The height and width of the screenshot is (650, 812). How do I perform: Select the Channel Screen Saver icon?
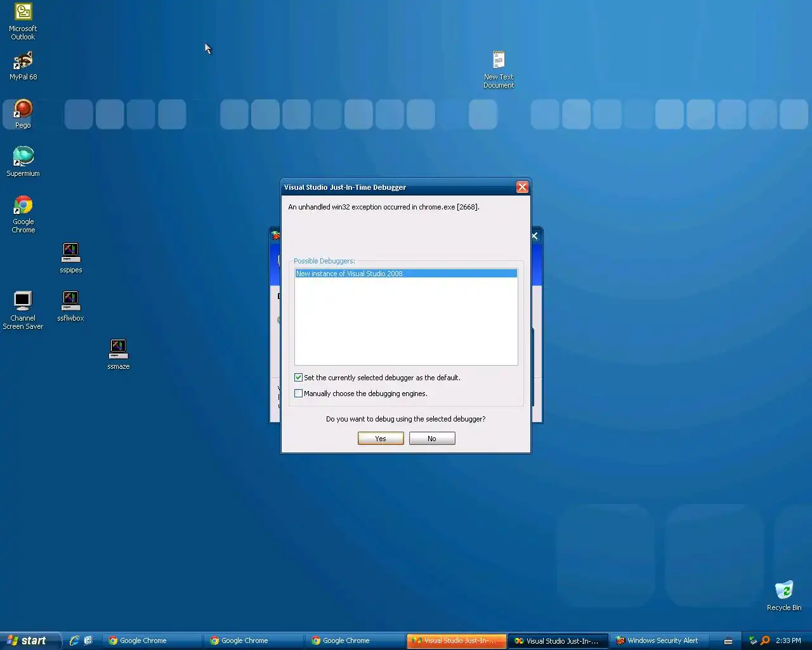(x=23, y=310)
